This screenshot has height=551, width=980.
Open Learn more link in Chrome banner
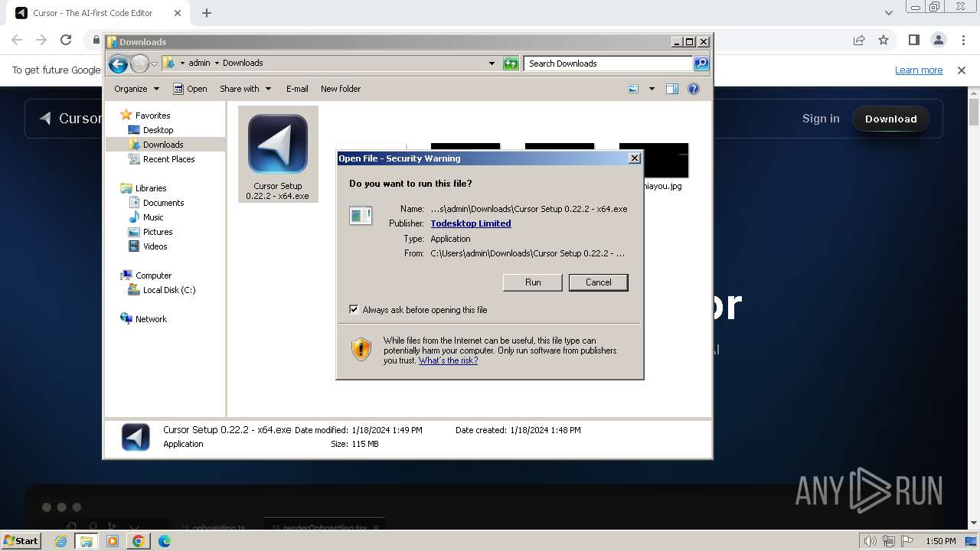919,70
